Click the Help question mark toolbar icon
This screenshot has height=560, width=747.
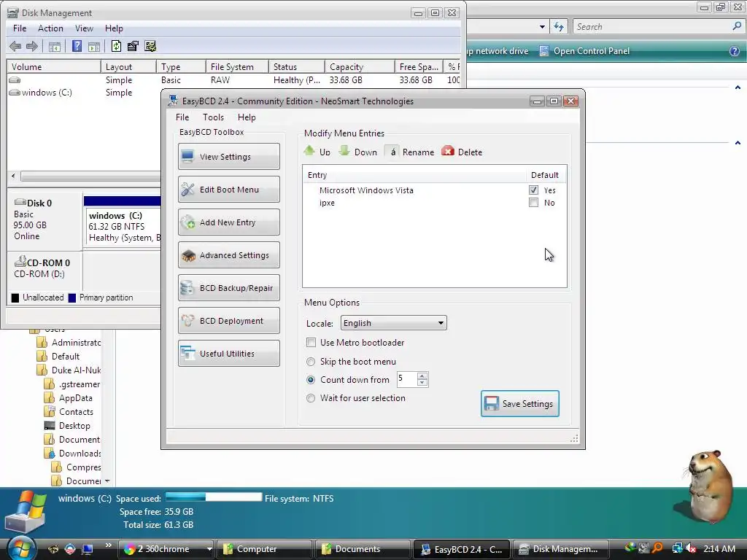click(77, 46)
